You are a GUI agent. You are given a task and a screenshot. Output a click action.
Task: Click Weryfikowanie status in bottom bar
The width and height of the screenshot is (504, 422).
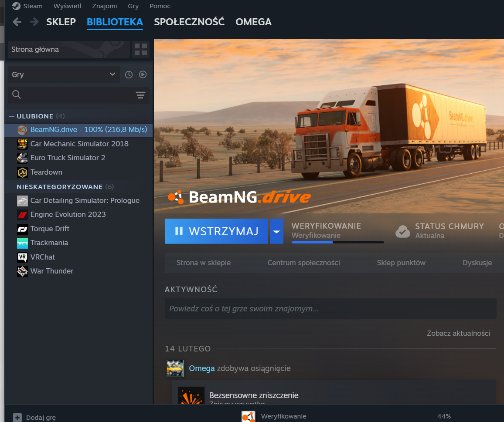pos(283,416)
